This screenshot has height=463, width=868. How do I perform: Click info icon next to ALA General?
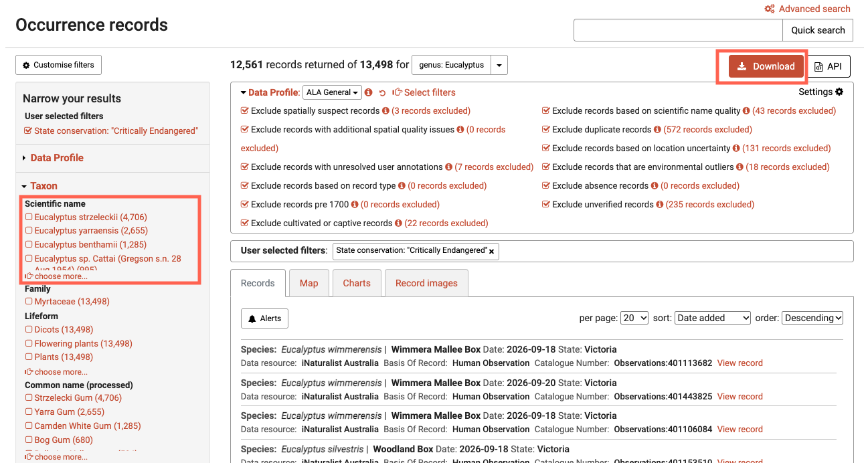pos(368,92)
